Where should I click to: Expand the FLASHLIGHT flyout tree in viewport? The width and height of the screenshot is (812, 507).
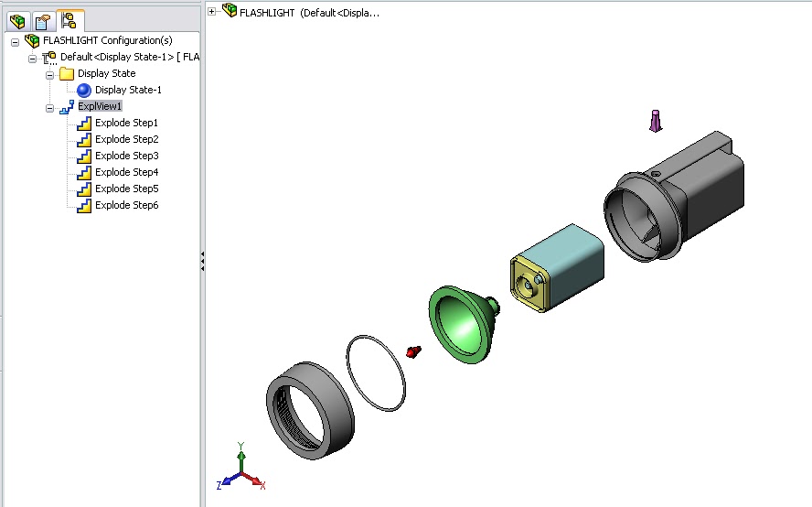(x=212, y=11)
